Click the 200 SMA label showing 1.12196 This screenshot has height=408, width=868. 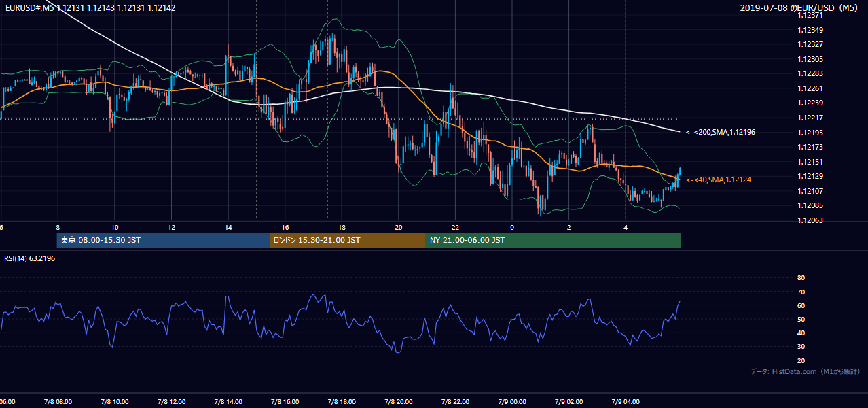tap(721, 132)
